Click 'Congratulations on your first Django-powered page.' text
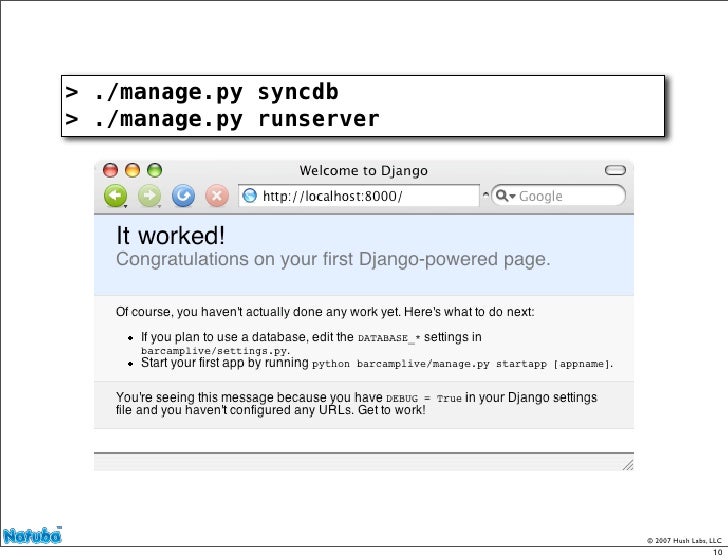 pyautogui.click(x=333, y=259)
